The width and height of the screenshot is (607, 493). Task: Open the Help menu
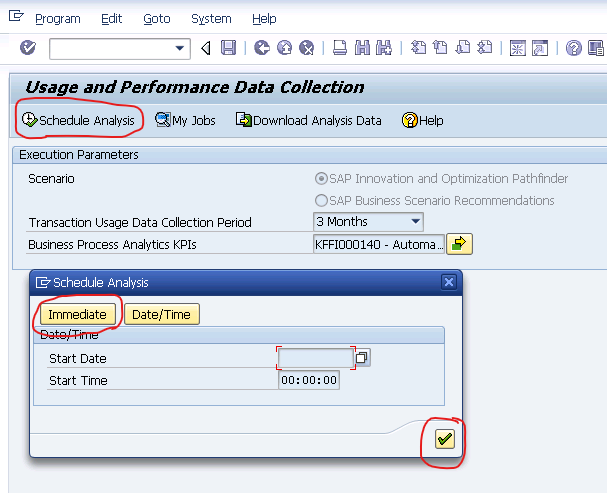point(264,19)
